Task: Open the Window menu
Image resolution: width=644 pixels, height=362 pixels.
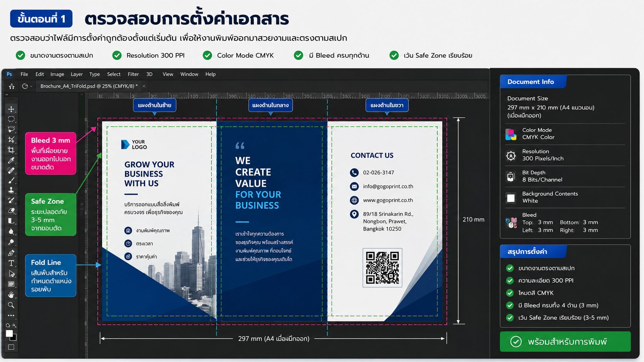Action: (189, 74)
